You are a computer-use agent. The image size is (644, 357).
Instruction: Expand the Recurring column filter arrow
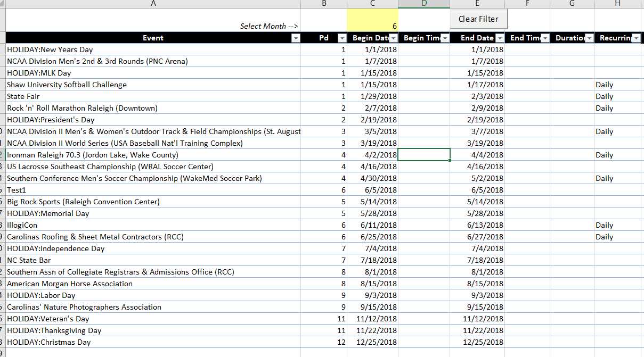[x=635, y=38]
